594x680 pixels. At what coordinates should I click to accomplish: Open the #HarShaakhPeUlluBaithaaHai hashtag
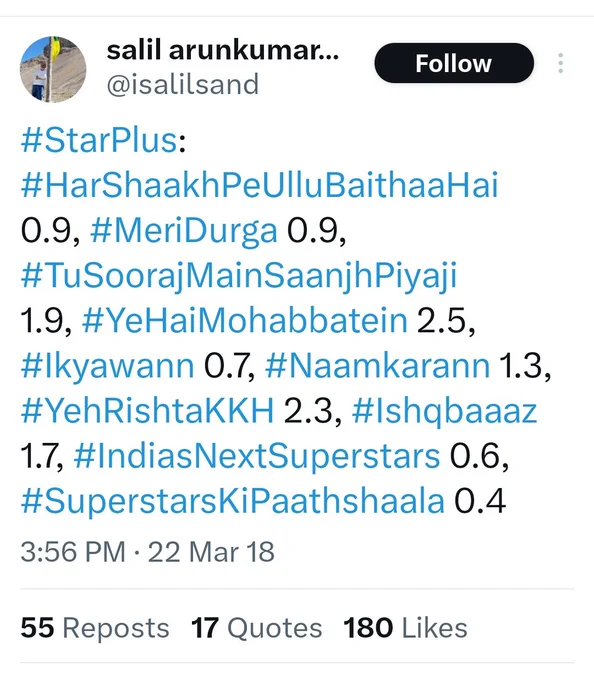(260, 186)
